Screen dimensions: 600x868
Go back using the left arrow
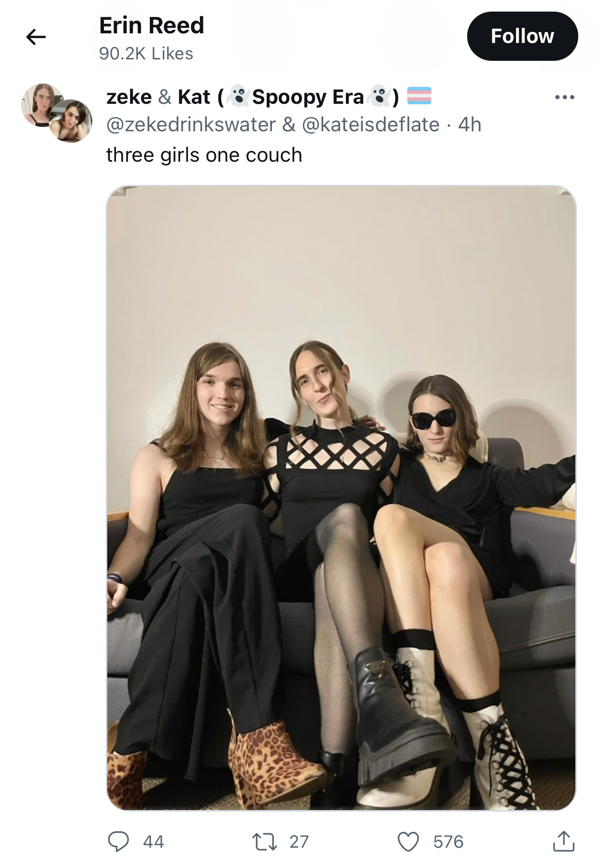pos(36,37)
